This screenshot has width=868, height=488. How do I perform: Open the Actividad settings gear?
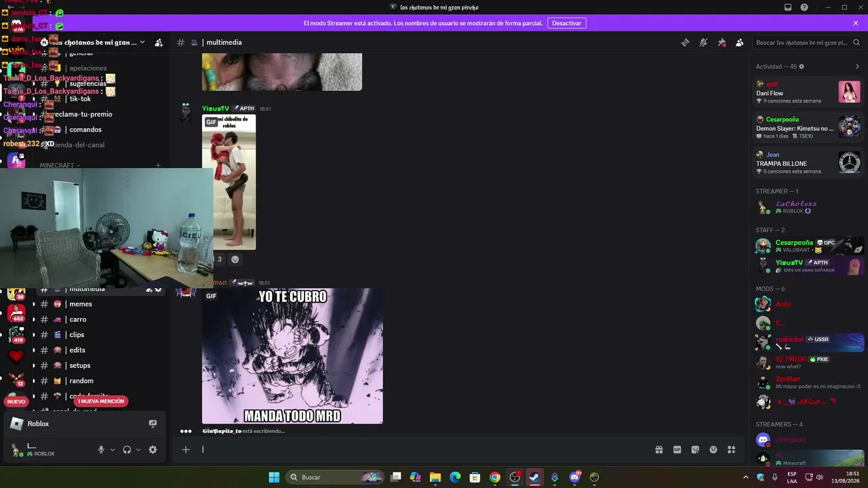tap(802, 66)
